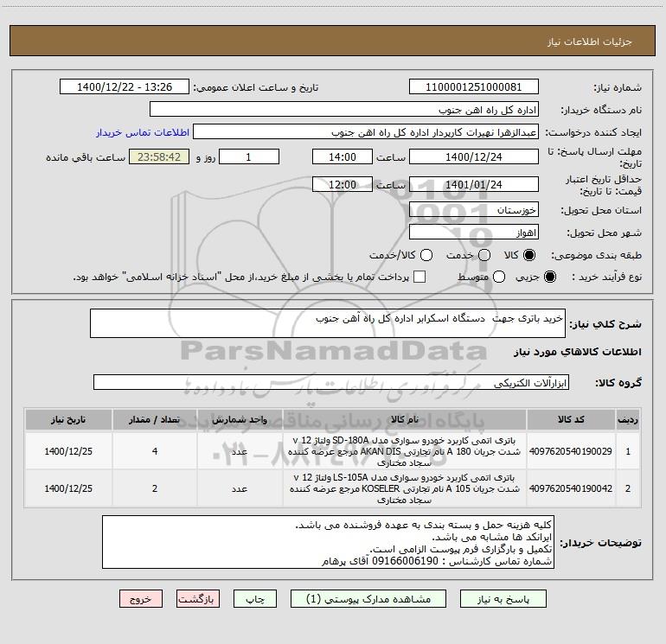
Task: Click quantity 2 in row two
Action: pos(155,488)
